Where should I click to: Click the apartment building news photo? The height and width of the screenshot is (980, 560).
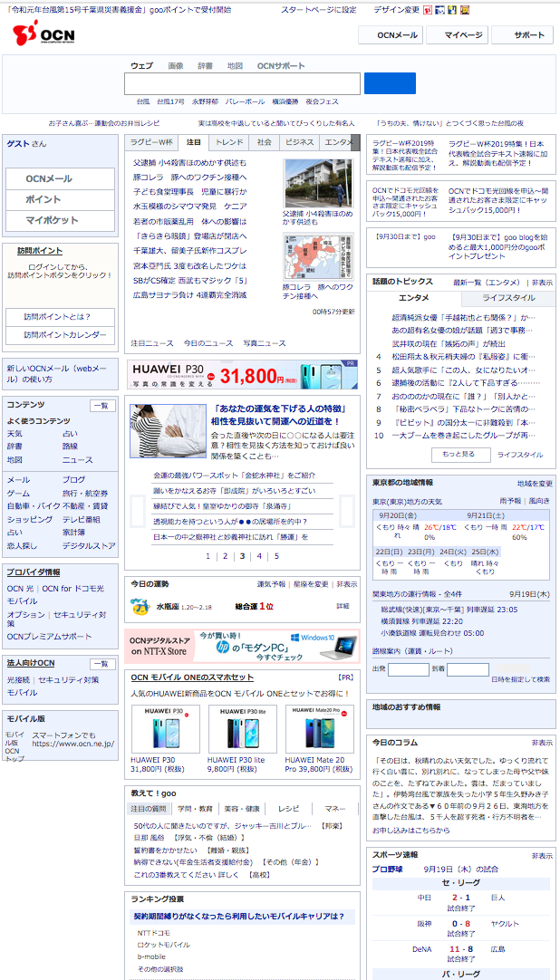(318, 183)
